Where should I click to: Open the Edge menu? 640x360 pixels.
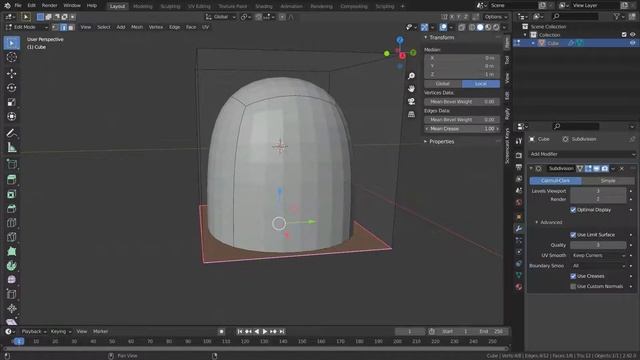(174, 27)
